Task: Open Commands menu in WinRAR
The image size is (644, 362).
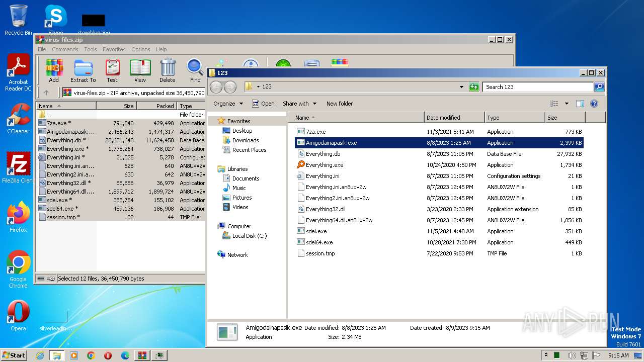Action: (65, 49)
